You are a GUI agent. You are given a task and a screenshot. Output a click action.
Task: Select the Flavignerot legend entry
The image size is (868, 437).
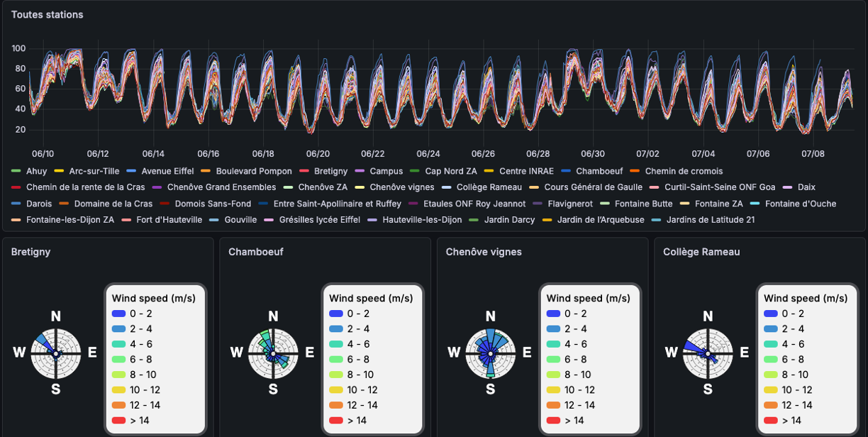click(x=570, y=204)
